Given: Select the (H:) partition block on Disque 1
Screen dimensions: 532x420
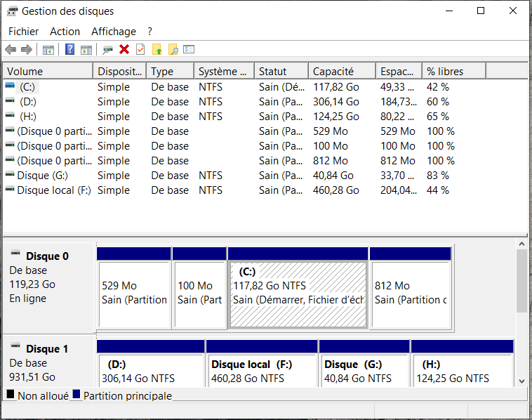Looking at the screenshot, I should (x=462, y=371).
